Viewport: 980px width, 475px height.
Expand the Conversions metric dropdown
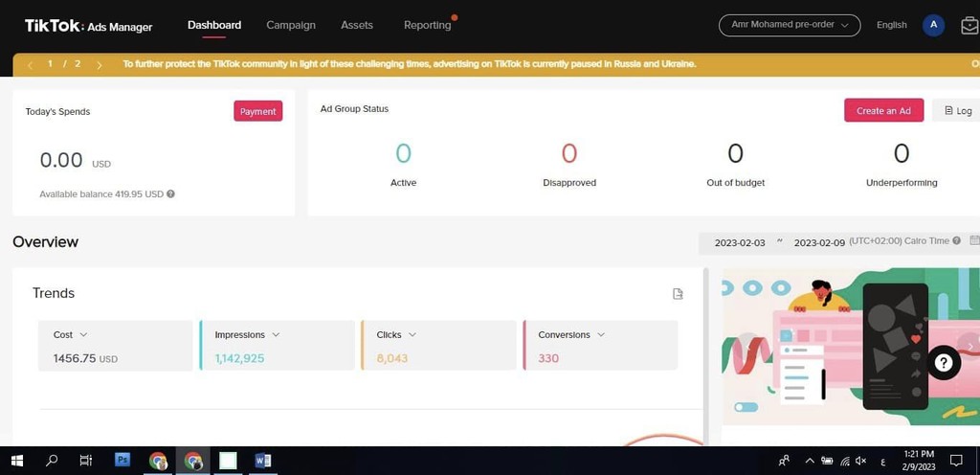tap(601, 335)
